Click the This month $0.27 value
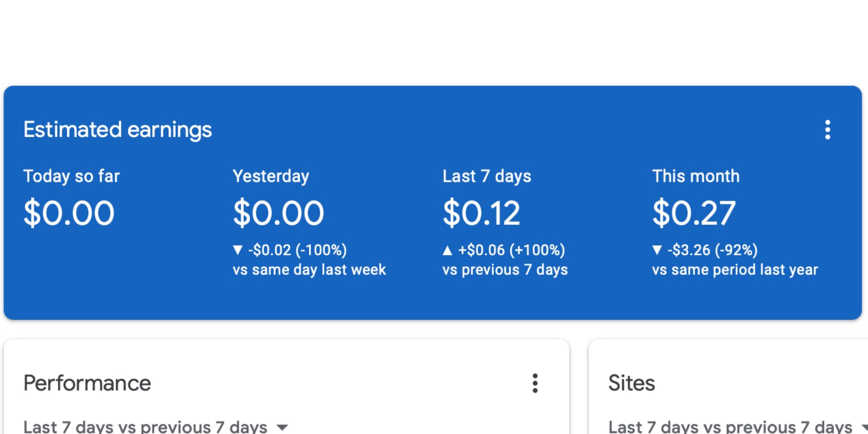This screenshot has width=868, height=434. [x=694, y=213]
